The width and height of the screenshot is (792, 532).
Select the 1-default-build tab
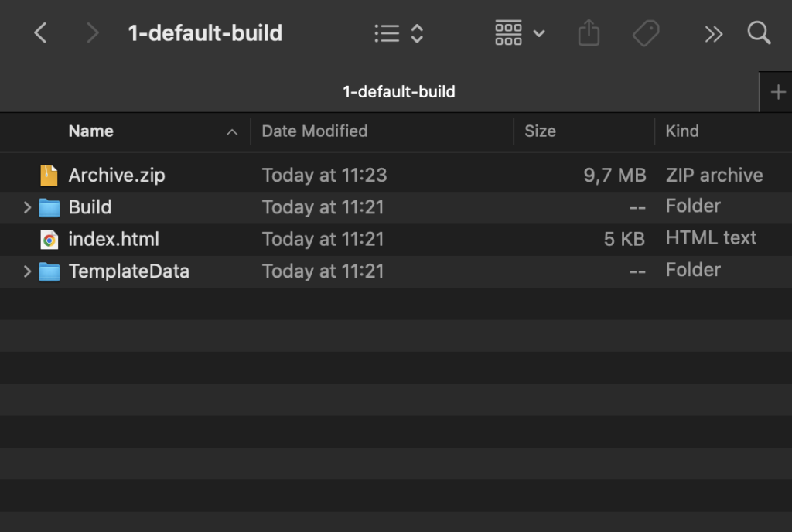coord(398,92)
